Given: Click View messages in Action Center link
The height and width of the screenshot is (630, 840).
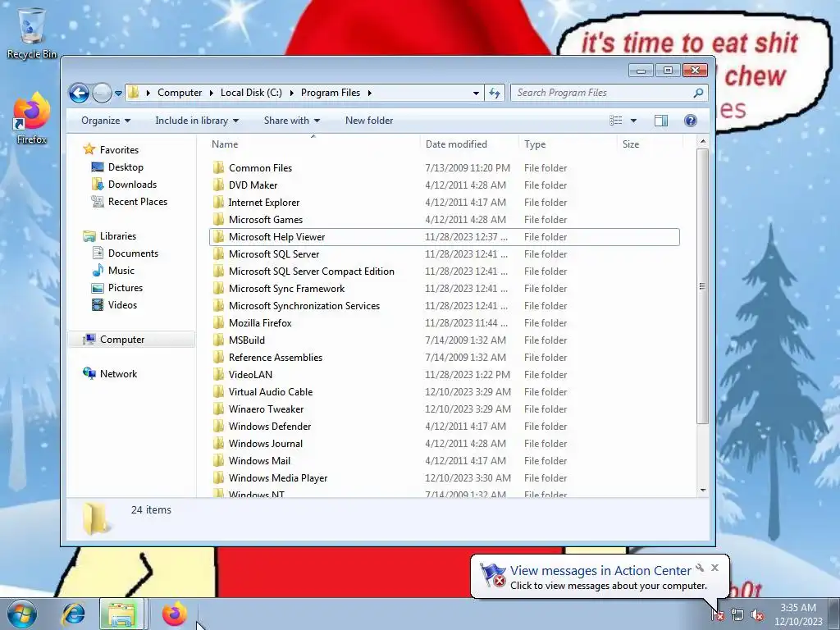Looking at the screenshot, I should coord(600,571).
